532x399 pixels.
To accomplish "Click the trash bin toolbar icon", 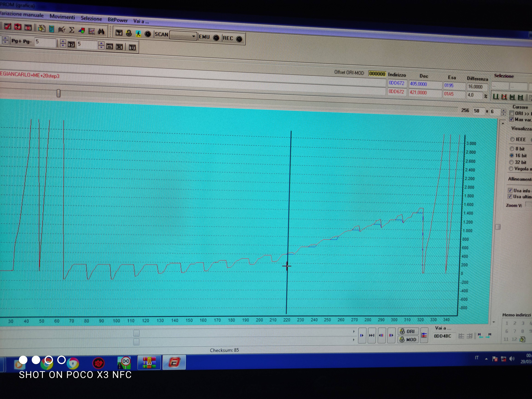I will [x=51, y=29].
